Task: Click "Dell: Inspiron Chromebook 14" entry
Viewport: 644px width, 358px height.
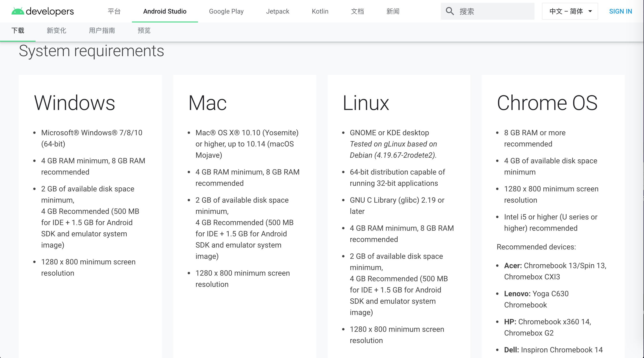Action: click(553, 350)
